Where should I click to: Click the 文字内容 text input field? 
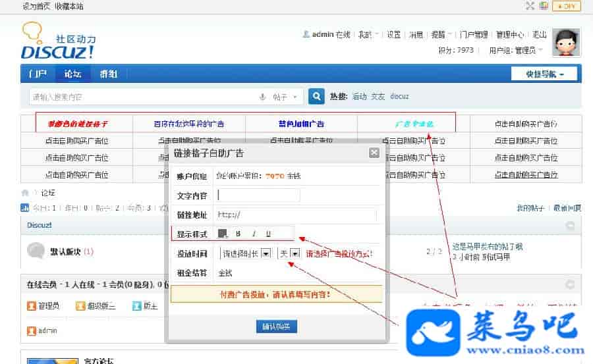tap(258, 195)
